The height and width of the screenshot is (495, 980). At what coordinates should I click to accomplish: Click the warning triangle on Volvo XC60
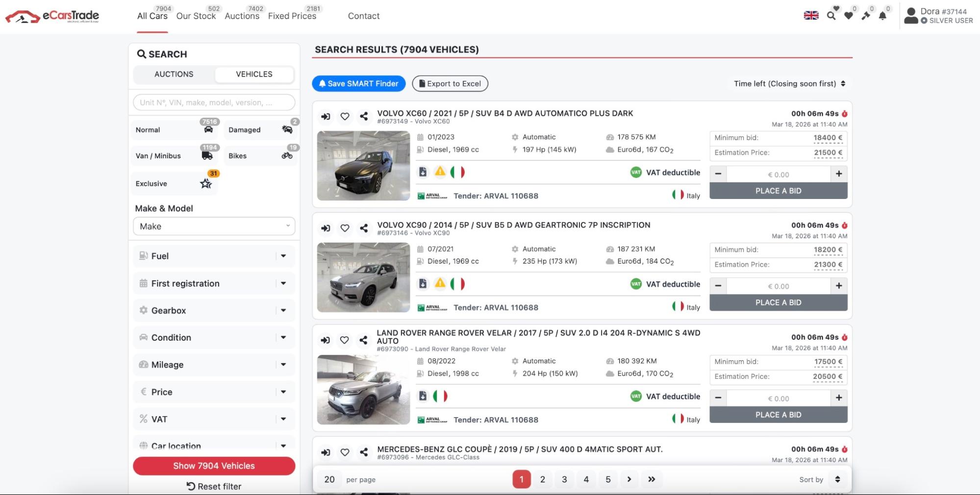[x=440, y=172]
